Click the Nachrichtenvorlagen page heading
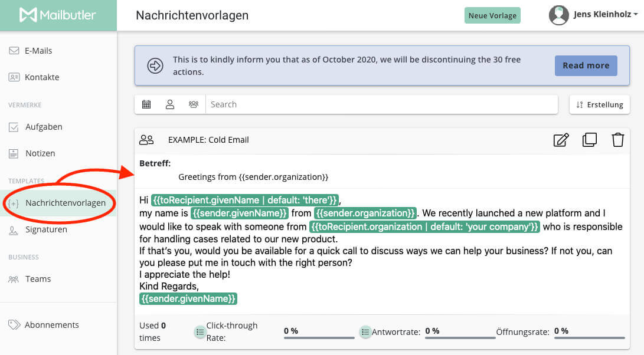This screenshot has width=644, height=355. point(192,15)
